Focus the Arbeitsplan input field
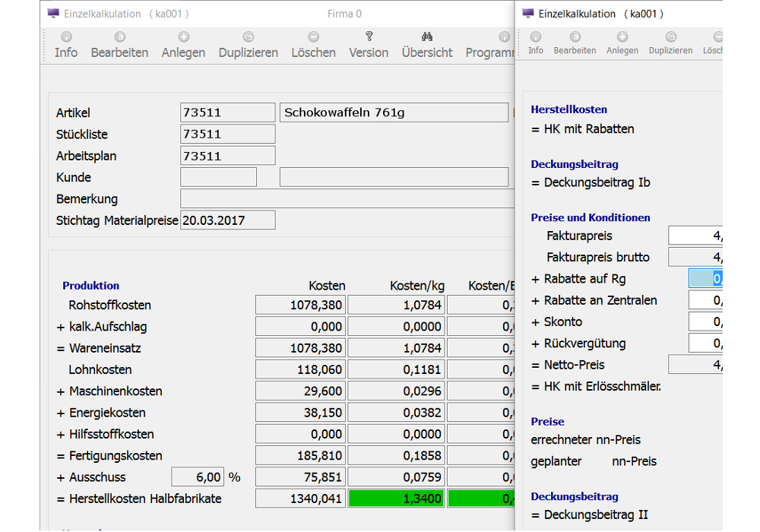This screenshot has height=532, width=760. tap(228, 156)
